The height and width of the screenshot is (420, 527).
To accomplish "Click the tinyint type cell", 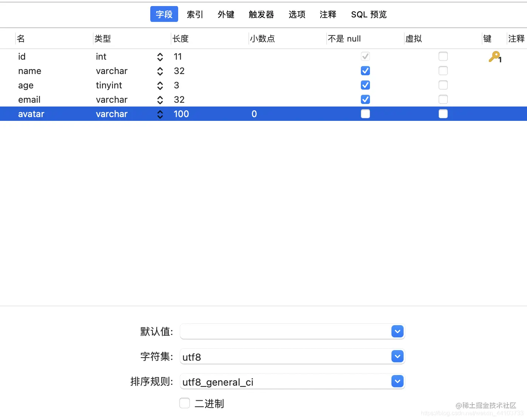I will (109, 85).
